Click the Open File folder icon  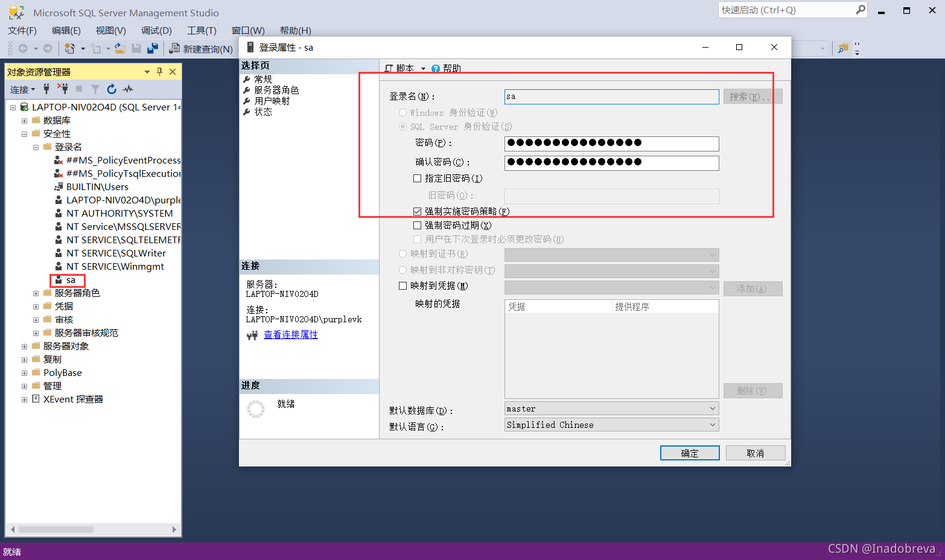pos(120,48)
